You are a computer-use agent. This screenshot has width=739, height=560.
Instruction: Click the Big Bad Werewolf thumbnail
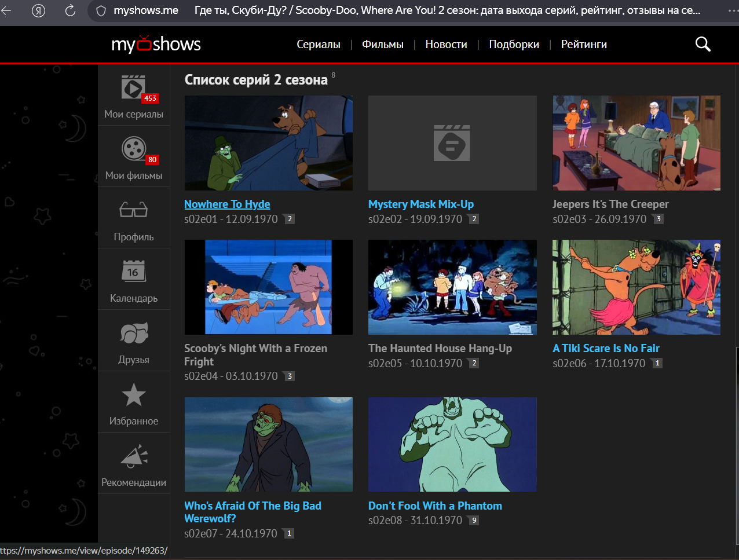tap(269, 444)
